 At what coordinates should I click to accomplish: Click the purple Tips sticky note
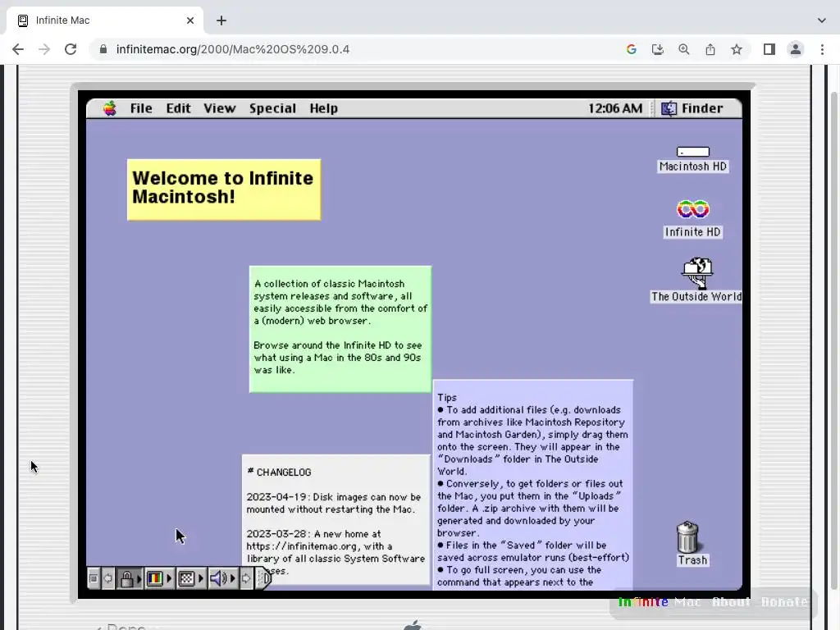(x=532, y=485)
